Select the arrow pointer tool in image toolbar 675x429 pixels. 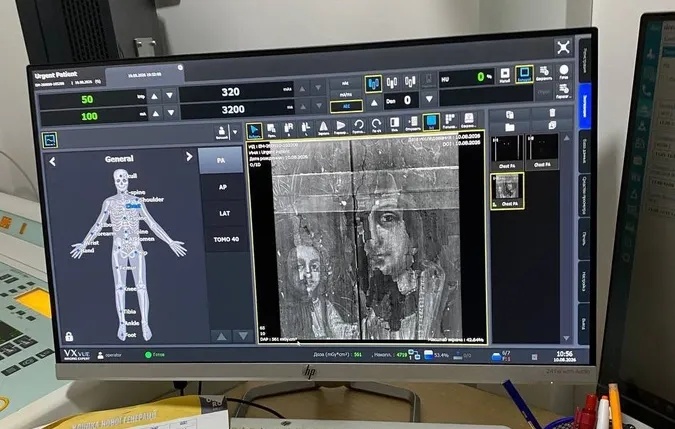click(254, 130)
